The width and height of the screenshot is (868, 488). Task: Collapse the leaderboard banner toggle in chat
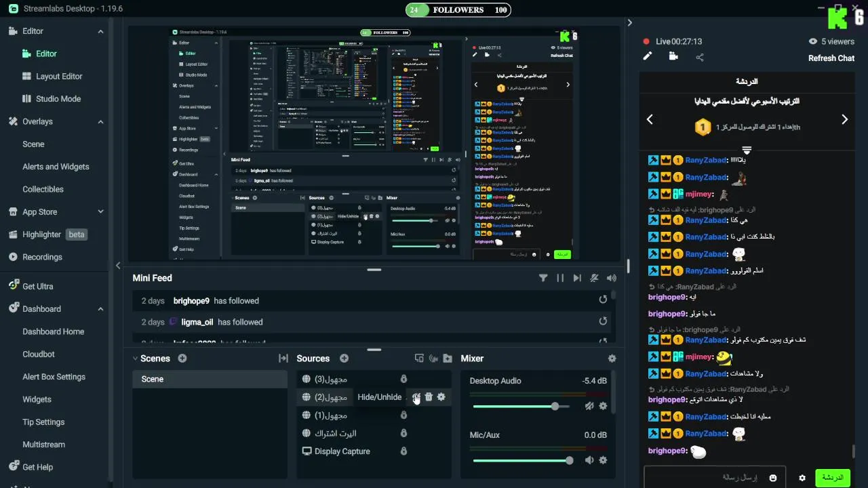coord(747,149)
